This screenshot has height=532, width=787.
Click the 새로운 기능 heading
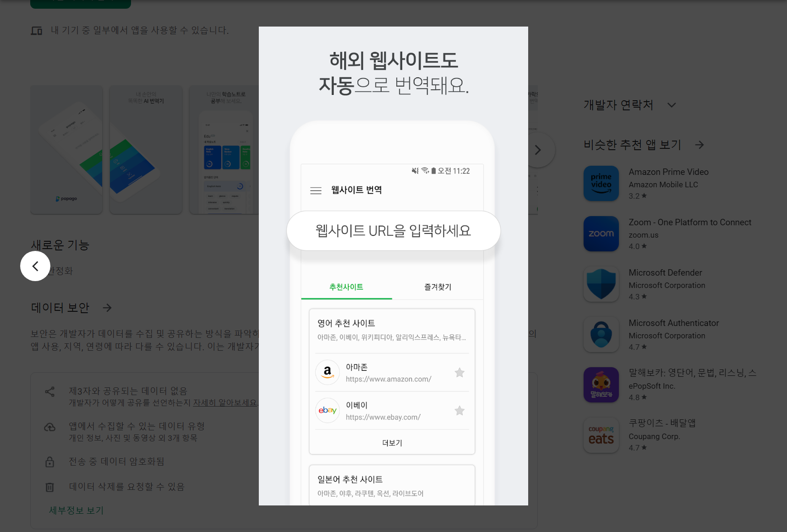click(x=60, y=245)
